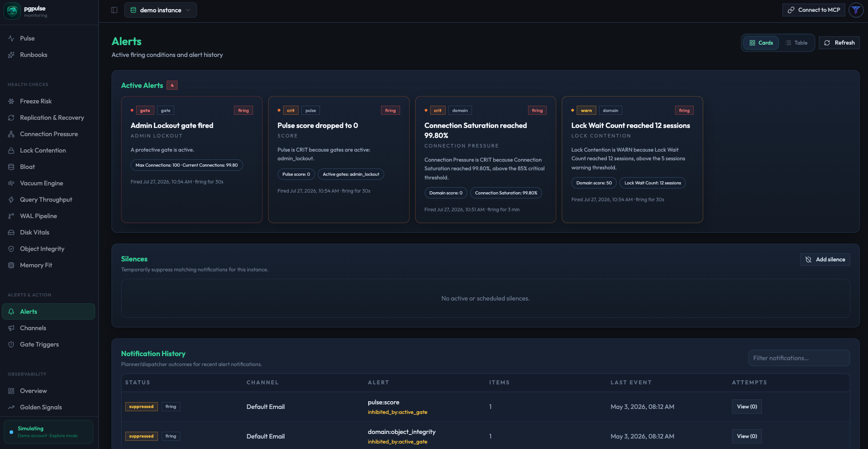Click the LAST EVENT column header
The image size is (868, 449).
tap(631, 383)
